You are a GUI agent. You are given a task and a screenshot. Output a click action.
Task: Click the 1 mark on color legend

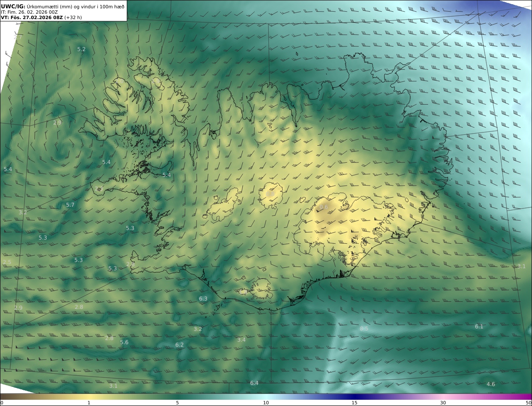pos(89,403)
